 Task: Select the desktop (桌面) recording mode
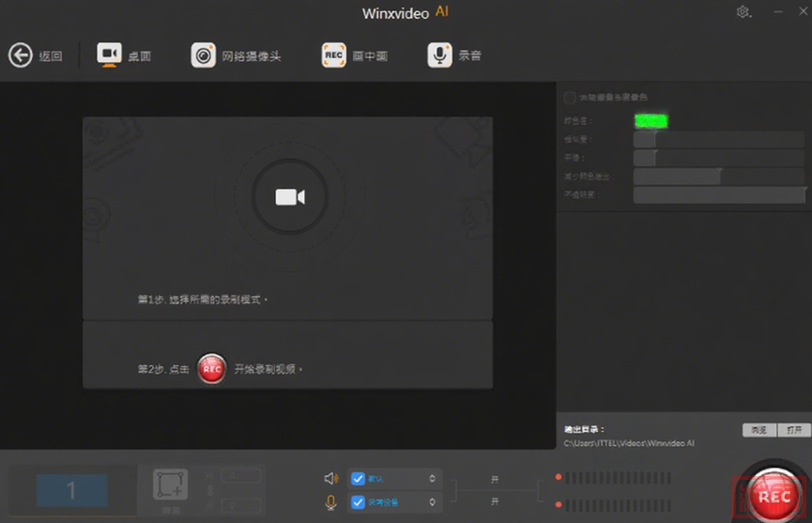[109, 55]
